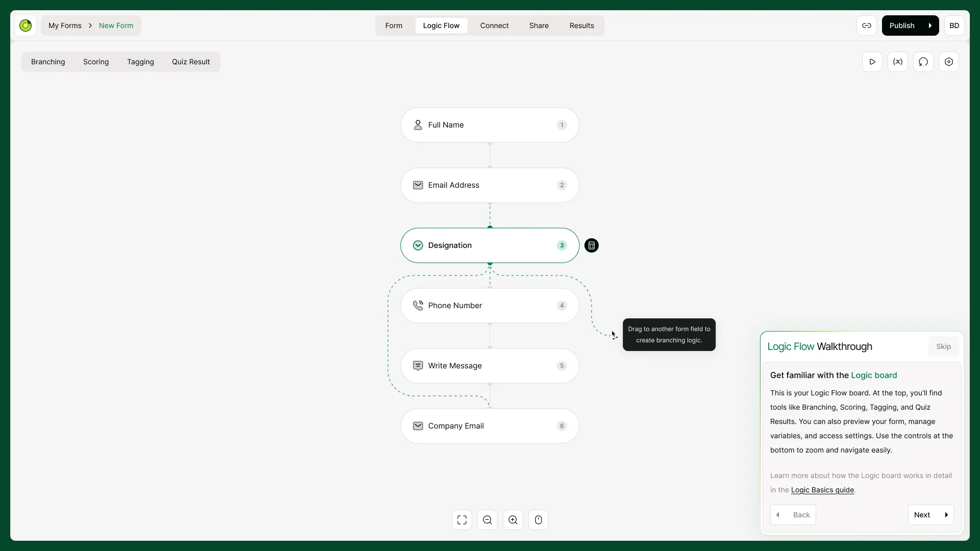Image resolution: width=980 pixels, height=551 pixels.
Task: Click the calculator icon beside Designation
Action: pyautogui.click(x=592, y=245)
